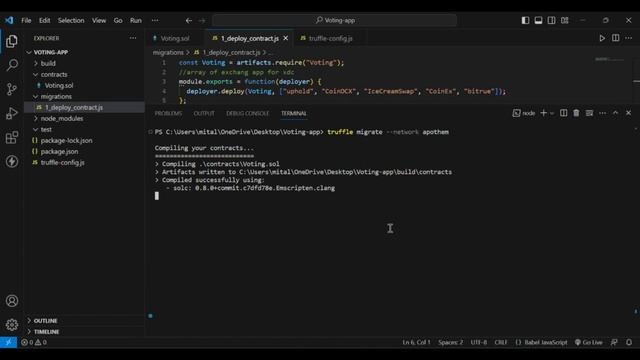640x360 pixels.
Task: Open the Search view in activity bar
Action: [x=12, y=65]
